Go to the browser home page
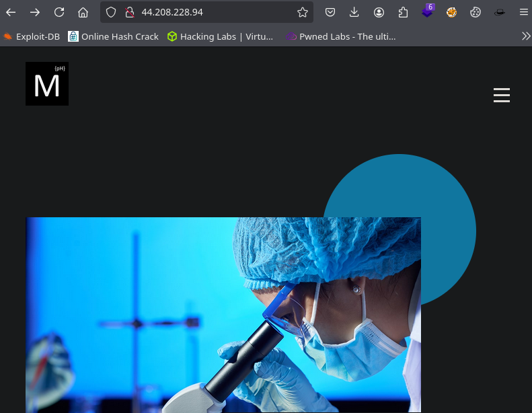The image size is (532, 413). click(83, 12)
